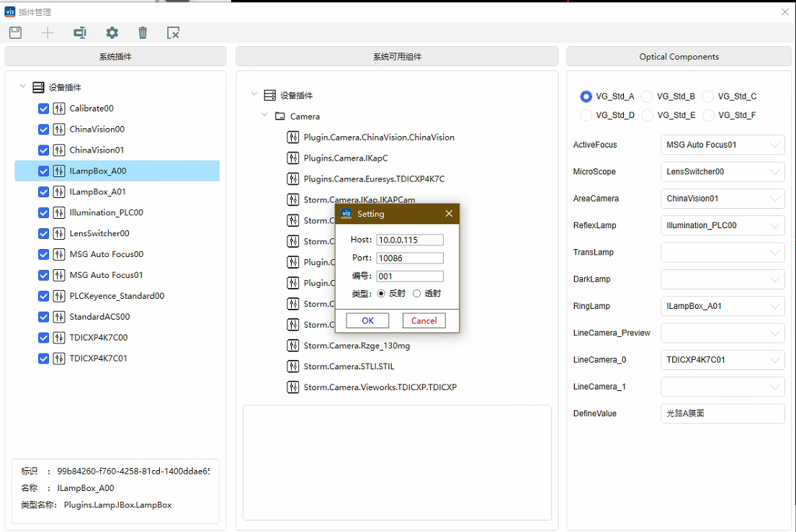Uncheck the MSG Auto Focus01 checkbox
Image resolution: width=796 pixels, height=532 pixels.
pyautogui.click(x=44, y=275)
